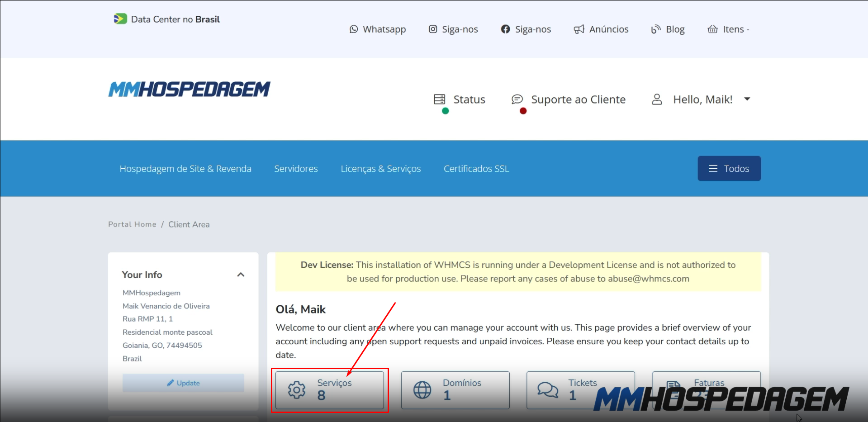Open the Blog link

coord(675,29)
